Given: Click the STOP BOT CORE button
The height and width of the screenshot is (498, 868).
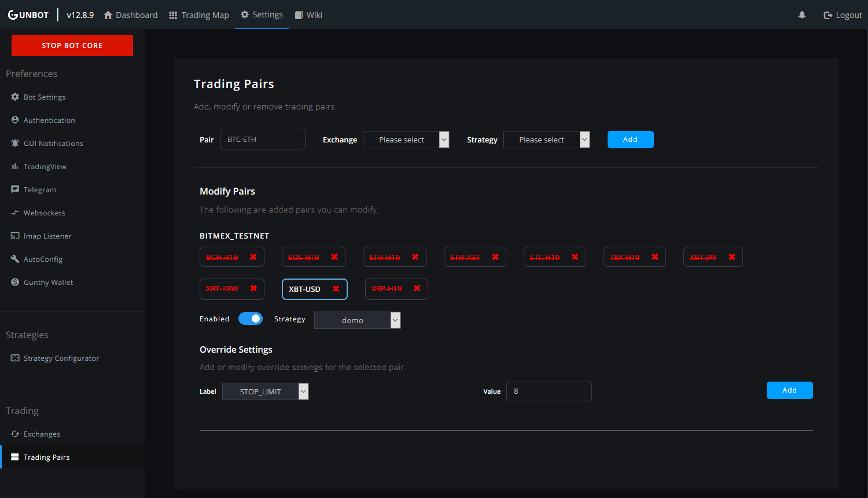Looking at the screenshot, I should tap(72, 45).
